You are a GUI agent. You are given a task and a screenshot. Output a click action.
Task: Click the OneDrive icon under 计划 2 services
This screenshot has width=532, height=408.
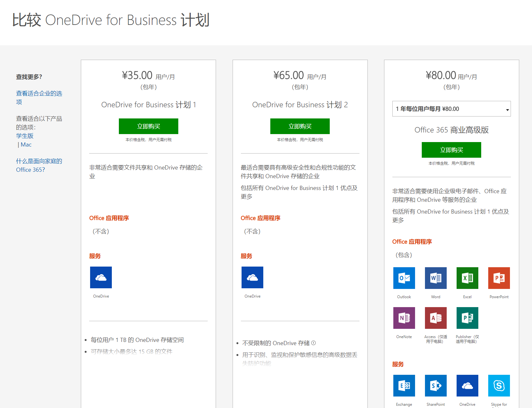252,277
